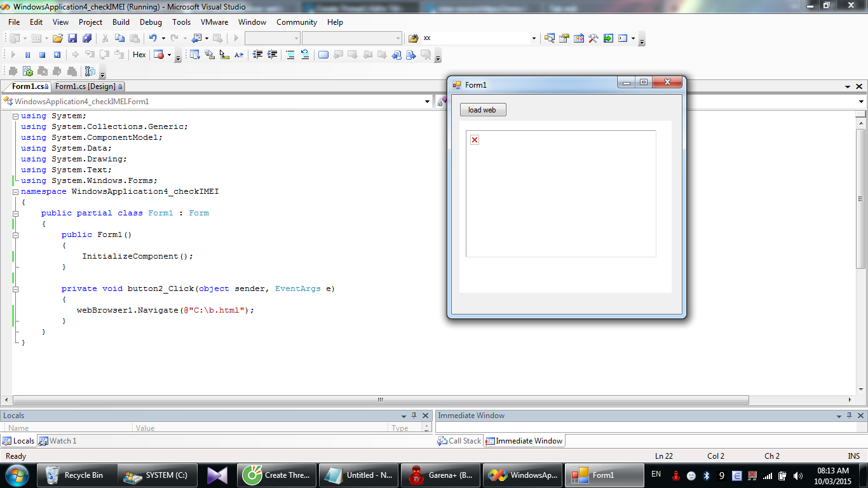Image resolution: width=868 pixels, height=488 pixels.
Task: Open the Properties Window icon
Action: pyautogui.click(x=564, y=38)
